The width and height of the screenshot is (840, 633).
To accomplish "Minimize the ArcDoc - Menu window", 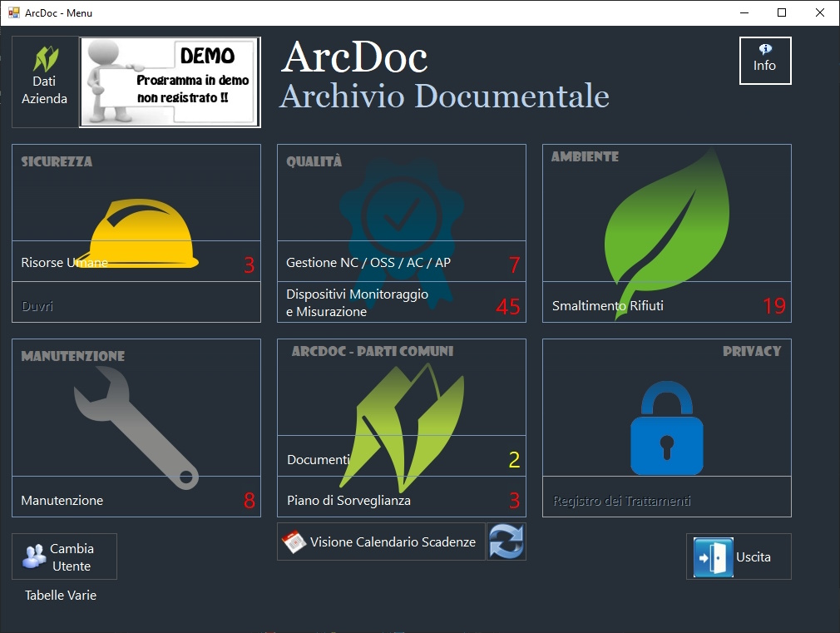I will click(744, 12).
